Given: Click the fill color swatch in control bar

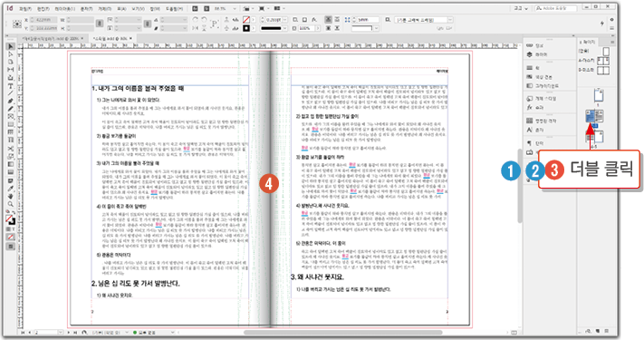Looking at the screenshot, I should [x=246, y=20].
